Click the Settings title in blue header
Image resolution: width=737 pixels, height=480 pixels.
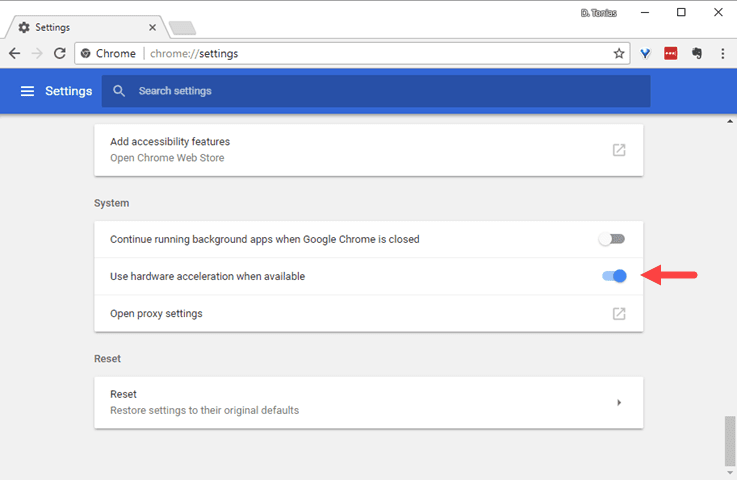69,91
